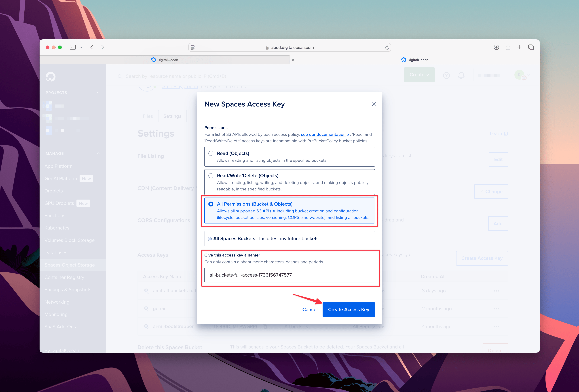
Task: Close the tab using its X button
Action: point(293,60)
